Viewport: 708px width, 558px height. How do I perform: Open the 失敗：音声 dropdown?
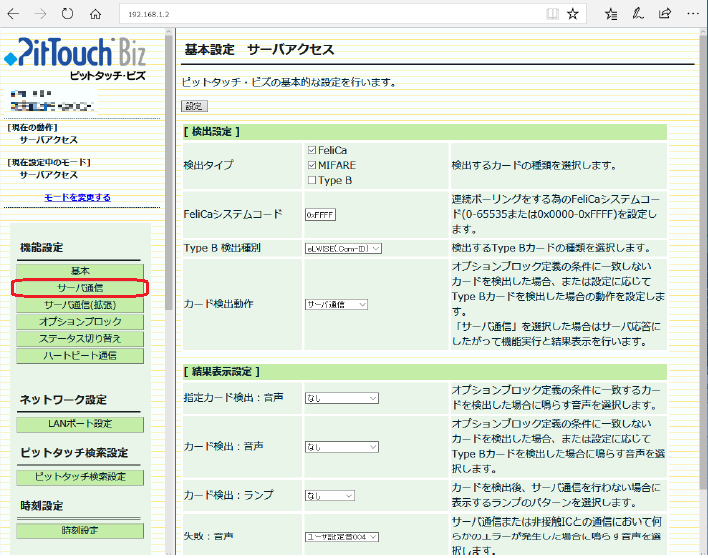(x=342, y=537)
